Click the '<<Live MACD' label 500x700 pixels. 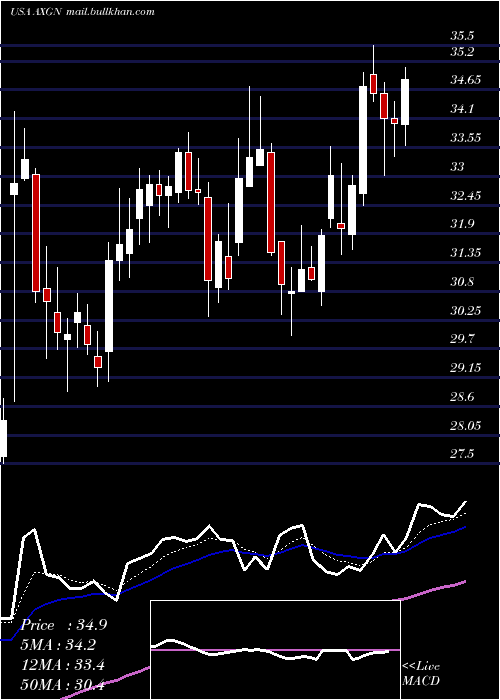point(421,674)
